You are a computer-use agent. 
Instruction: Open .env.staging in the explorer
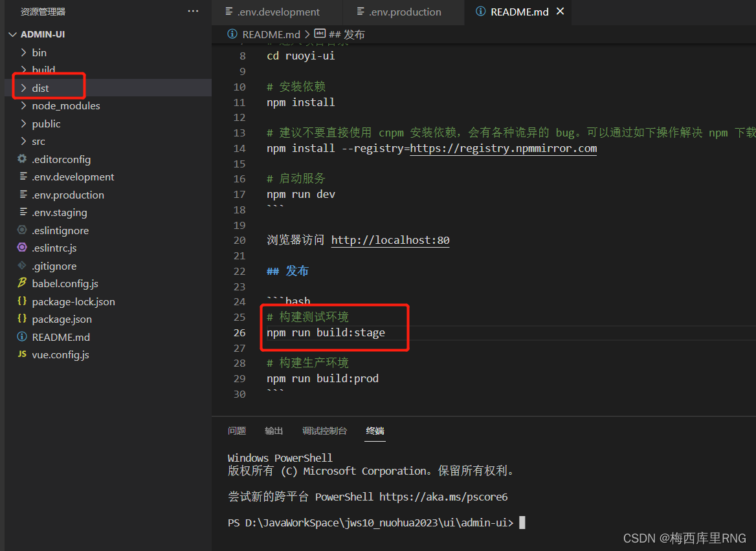[x=60, y=213]
